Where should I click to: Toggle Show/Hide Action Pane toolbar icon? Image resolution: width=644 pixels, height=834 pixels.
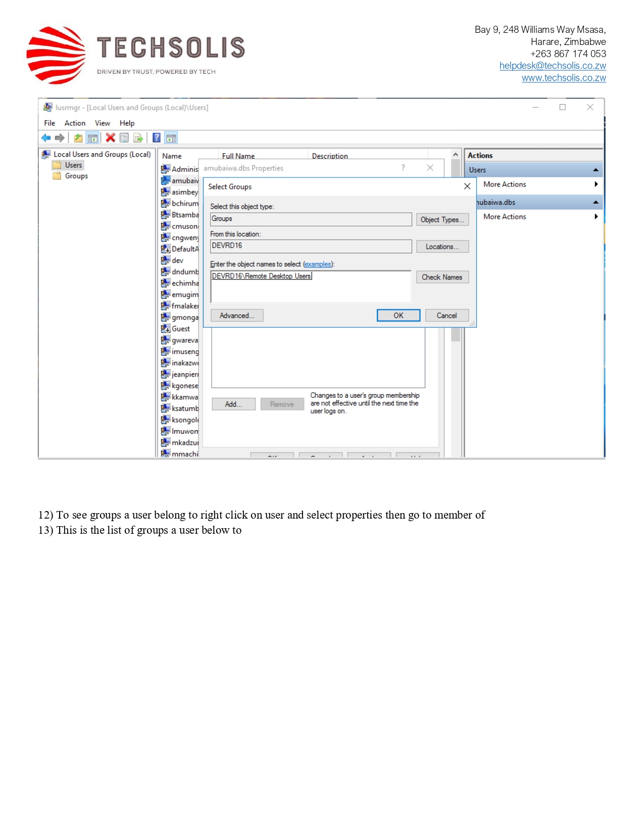(x=171, y=137)
